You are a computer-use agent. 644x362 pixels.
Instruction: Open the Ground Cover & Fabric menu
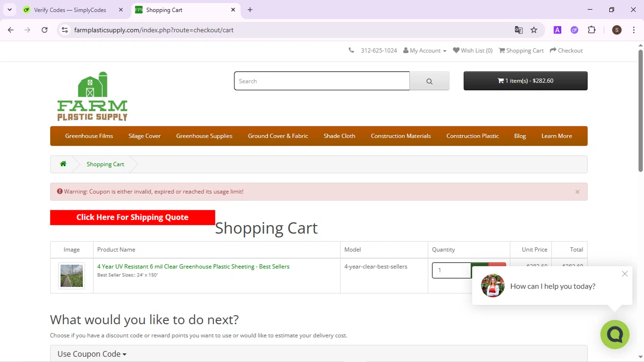tap(278, 136)
